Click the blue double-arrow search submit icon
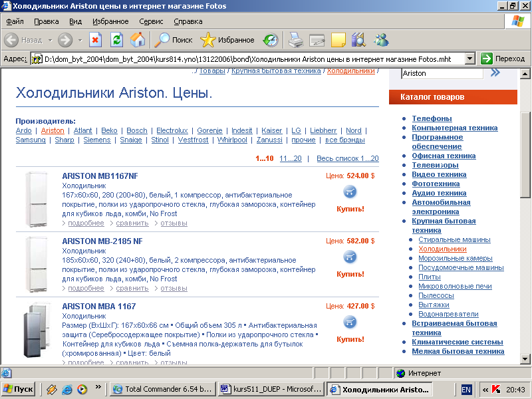Image resolution: width=532 pixels, height=399 pixels. coord(495,72)
